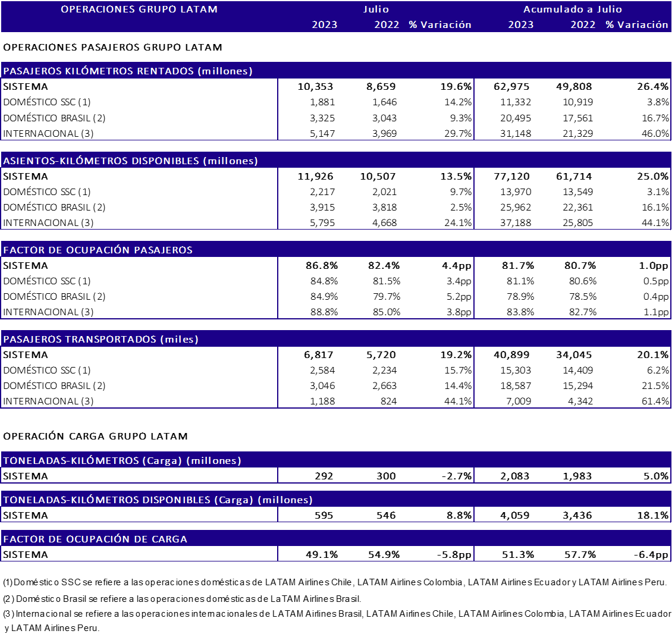Select the 37,188 value
Image resolution: width=672 pixels, height=637 pixels.
click(516, 222)
